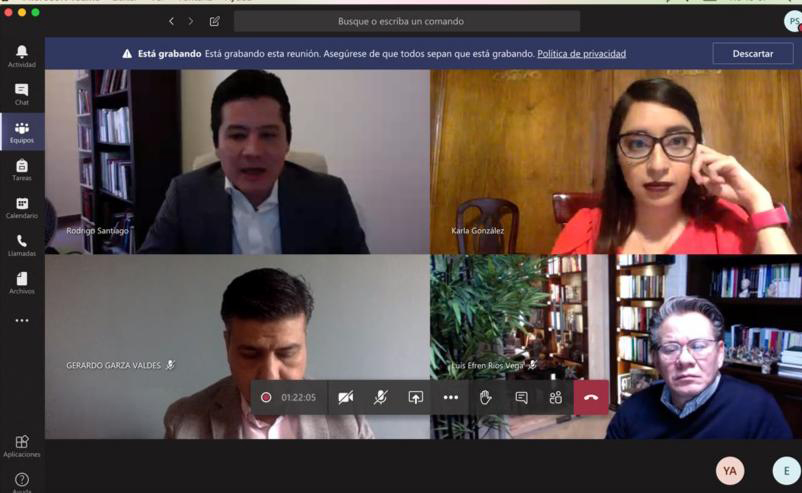Open more actions menu in call controls
The image size is (802, 493).
450,397
